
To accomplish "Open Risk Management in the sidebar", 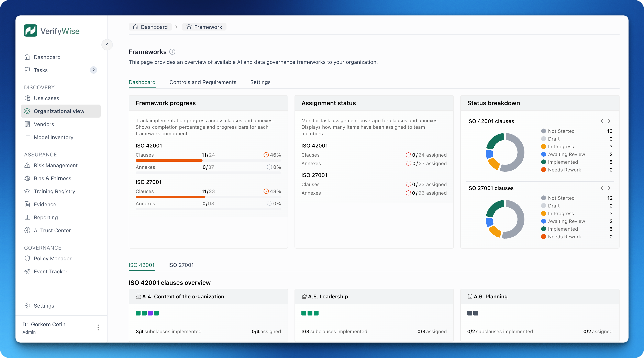I will coord(56,165).
